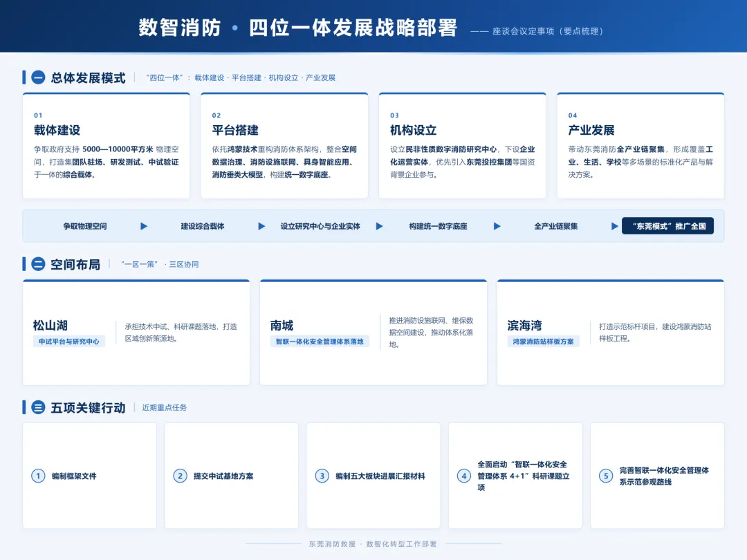Click the 载体建设 description about 5000—10000平方米
This screenshot has height=560, width=747.
[x=107, y=162]
